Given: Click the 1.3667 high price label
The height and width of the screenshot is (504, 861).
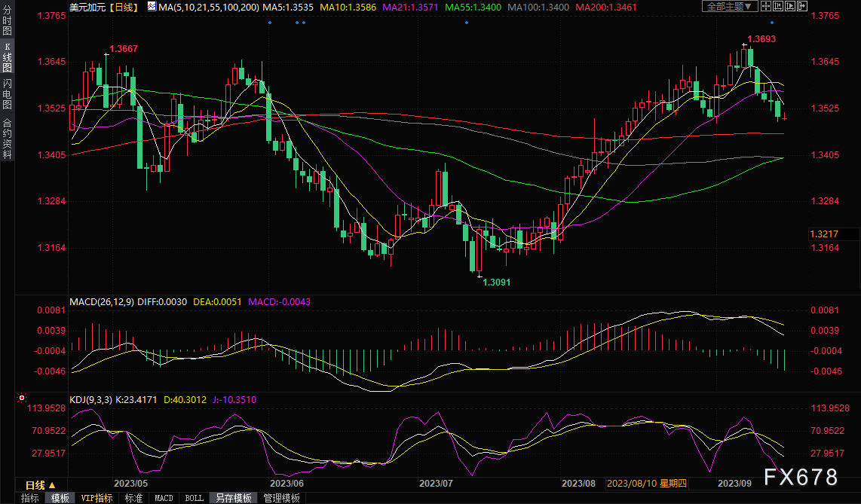Looking at the screenshot, I should click(124, 49).
